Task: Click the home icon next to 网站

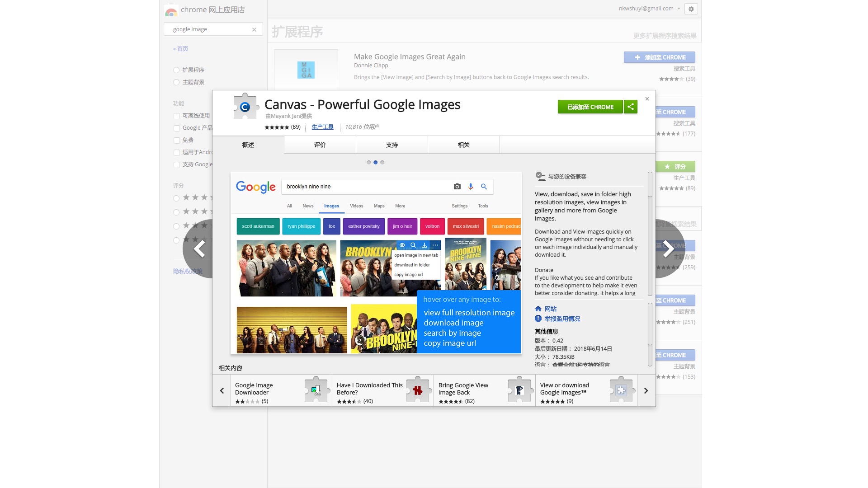Action: click(538, 309)
